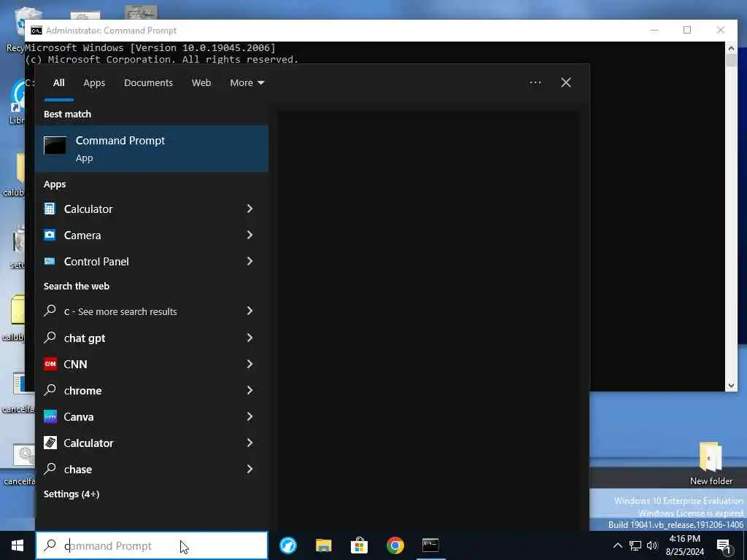Expand options for Control Panel result
Screen dimensions: 747x560
(x=249, y=261)
